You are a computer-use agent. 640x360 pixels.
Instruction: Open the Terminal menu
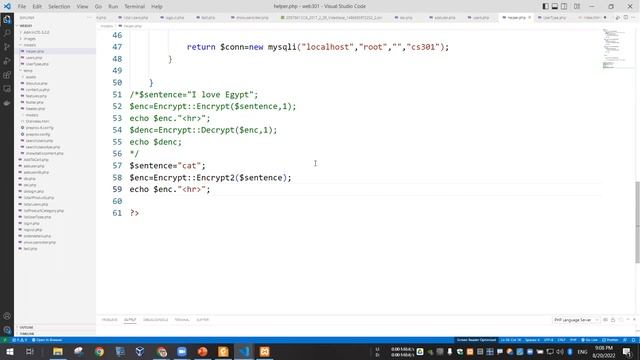pos(134,7)
